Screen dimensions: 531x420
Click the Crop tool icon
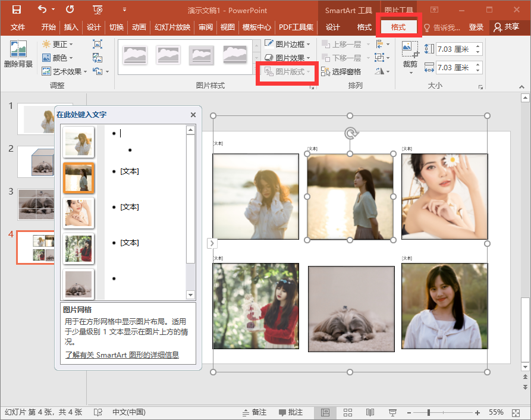410,49
